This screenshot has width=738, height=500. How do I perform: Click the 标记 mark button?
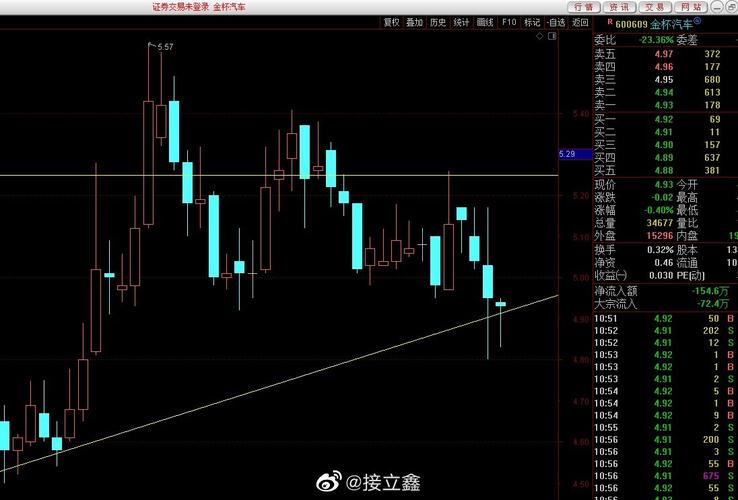pyautogui.click(x=532, y=22)
